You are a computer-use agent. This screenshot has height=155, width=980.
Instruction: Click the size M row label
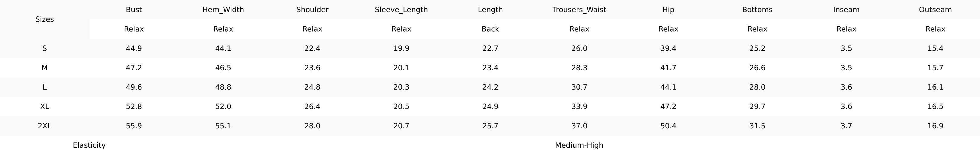pyautogui.click(x=45, y=68)
